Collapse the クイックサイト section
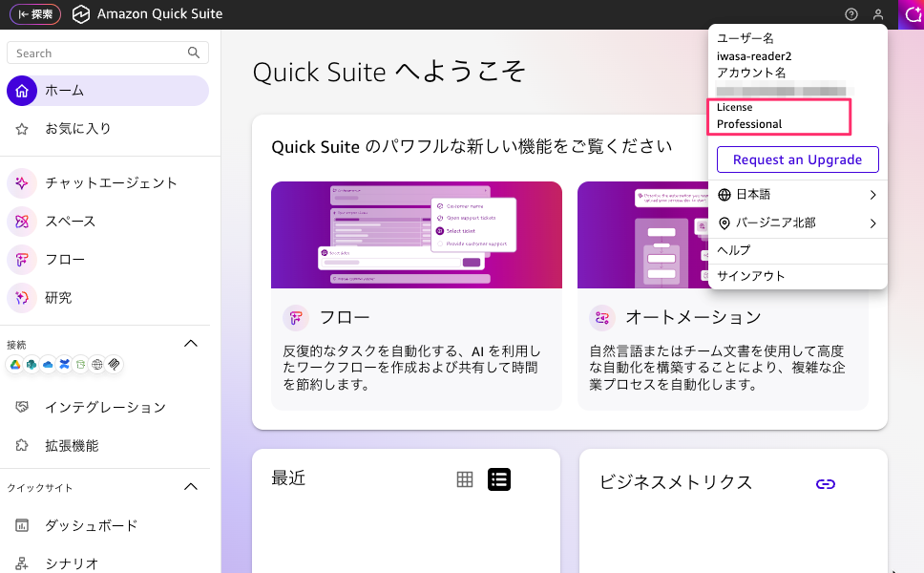Screen dimensions: 924x573 [x=191, y=487]
